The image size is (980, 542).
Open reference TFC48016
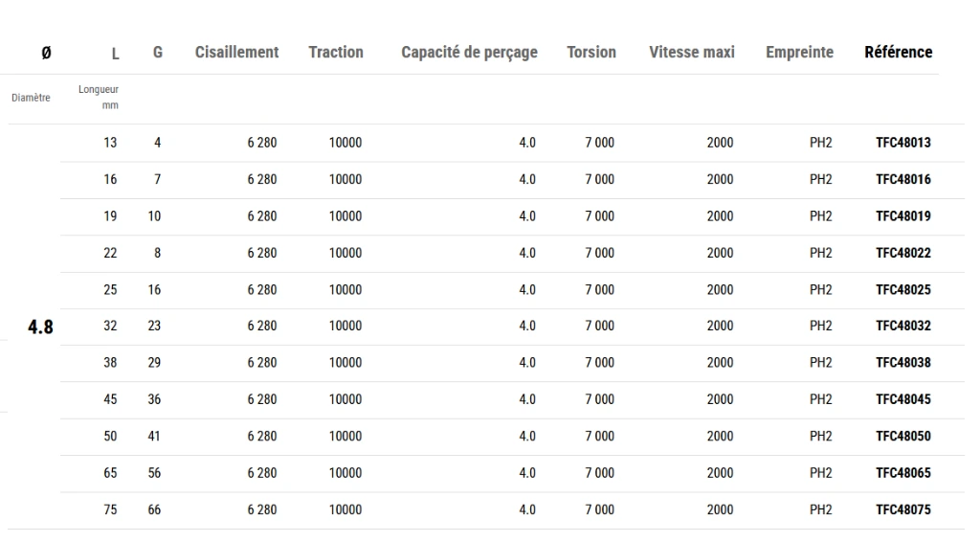903,179
